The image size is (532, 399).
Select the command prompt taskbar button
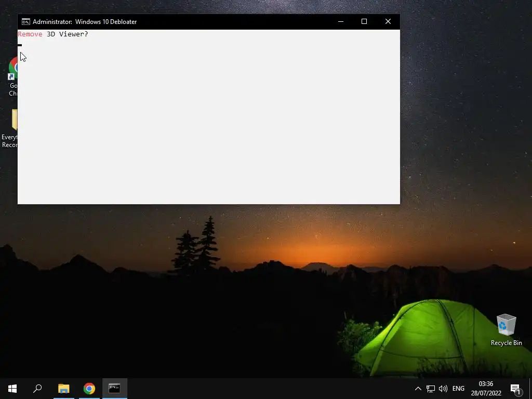point(115,389)
